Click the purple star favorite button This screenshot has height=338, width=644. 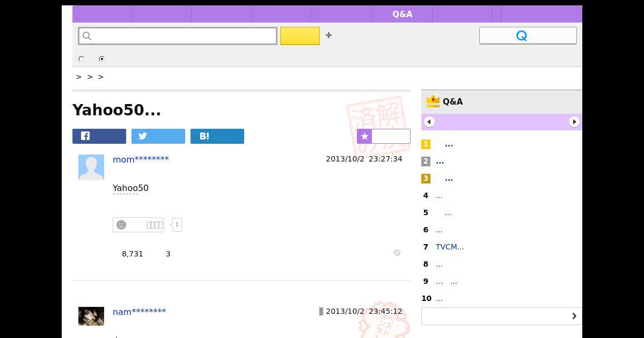pos(384,136)
